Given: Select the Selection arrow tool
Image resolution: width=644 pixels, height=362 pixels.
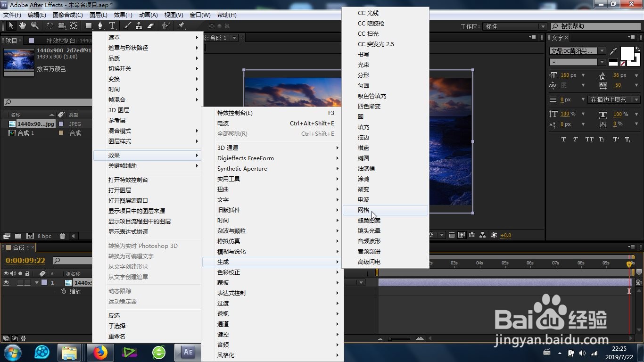Looking at the screenshot, I should 11,25.
